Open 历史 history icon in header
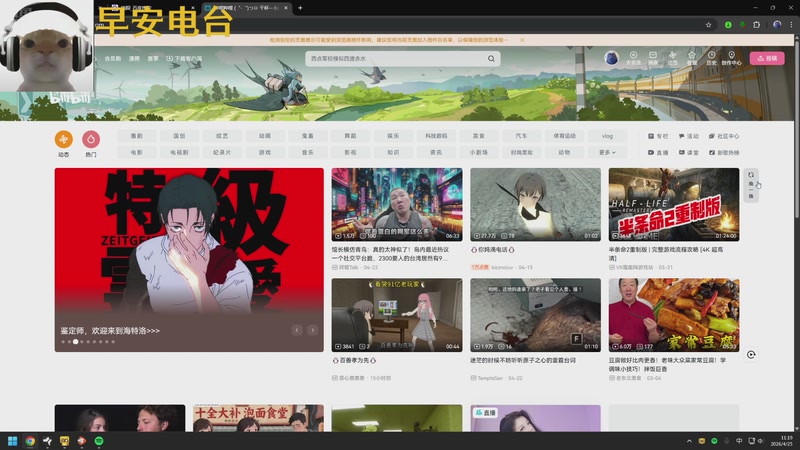Screen dimensions: 800x450 711,58
